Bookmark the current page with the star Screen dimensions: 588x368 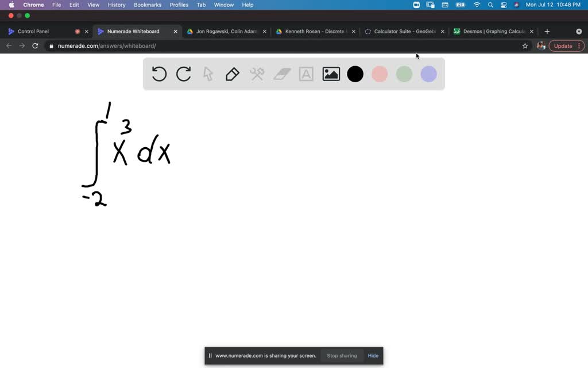(525, 45)
